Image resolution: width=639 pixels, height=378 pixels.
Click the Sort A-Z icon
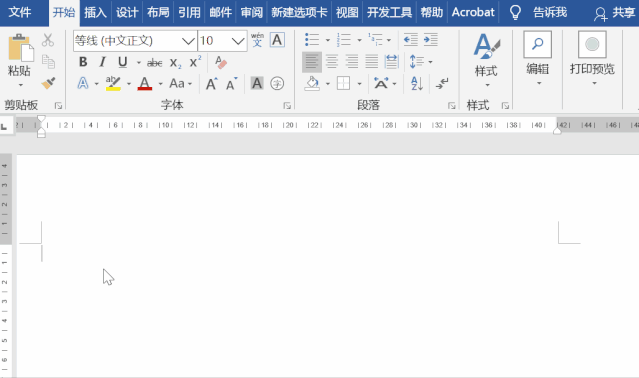click(x=416, y=84)
